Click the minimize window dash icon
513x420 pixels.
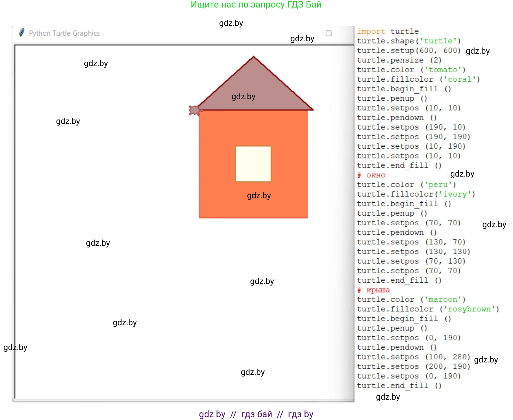coord(301,33)
